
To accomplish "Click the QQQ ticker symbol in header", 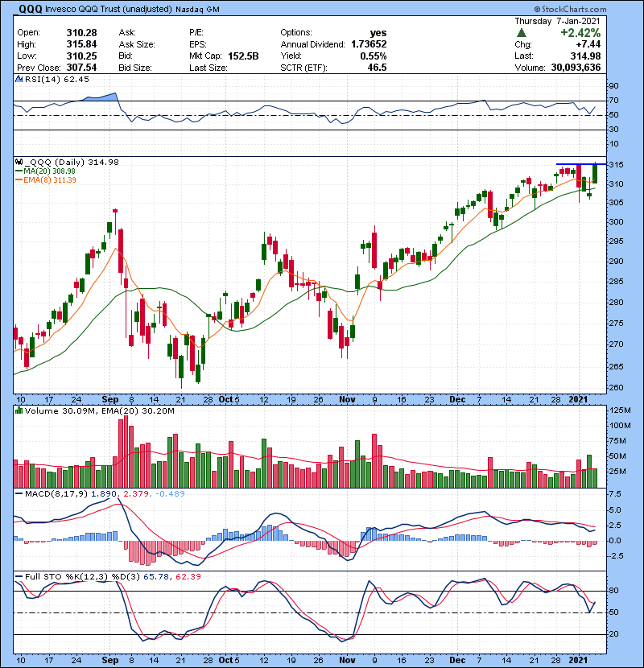I will click(31, 9).
